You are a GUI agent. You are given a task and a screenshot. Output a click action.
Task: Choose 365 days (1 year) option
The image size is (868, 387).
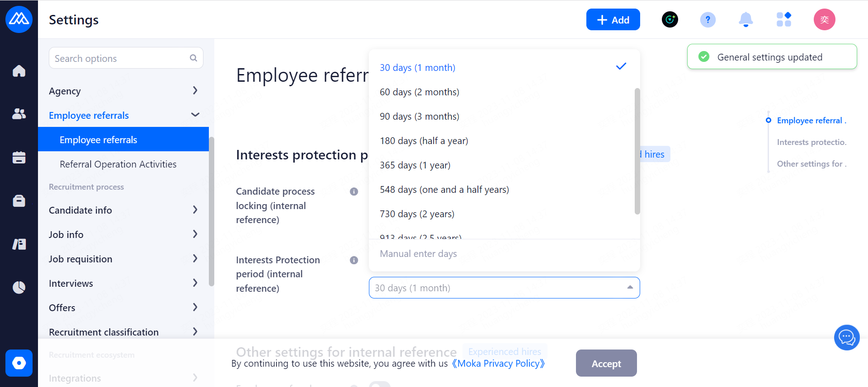pos(415,165)
